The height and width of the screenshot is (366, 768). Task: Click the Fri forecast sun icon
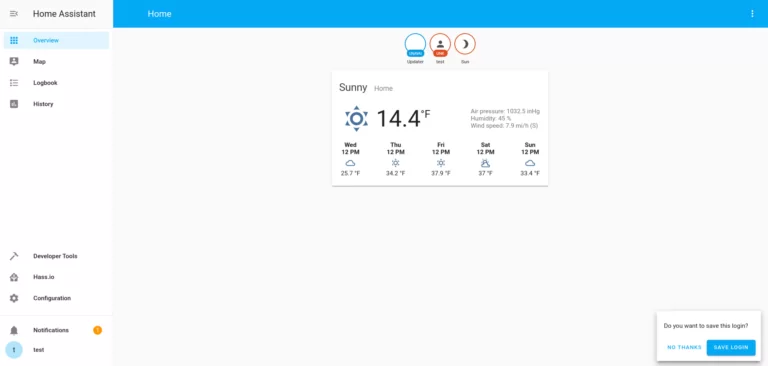click(441, 163)
